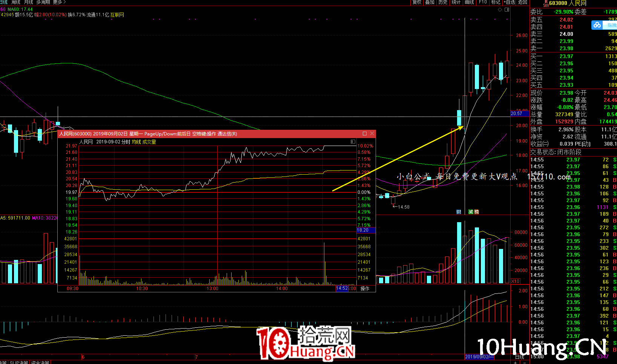
Task: Click the 总量 327349 value
Action: pyautogui.click(x=564, y=114)
